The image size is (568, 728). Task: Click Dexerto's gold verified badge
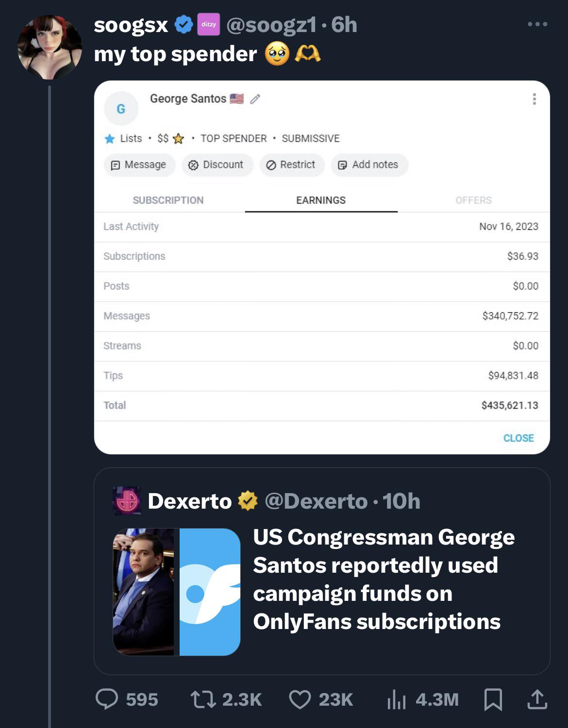[247, 501]
